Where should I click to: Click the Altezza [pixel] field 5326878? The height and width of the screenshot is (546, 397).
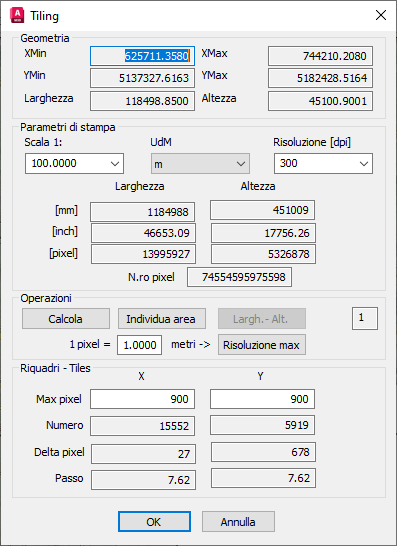264,254
